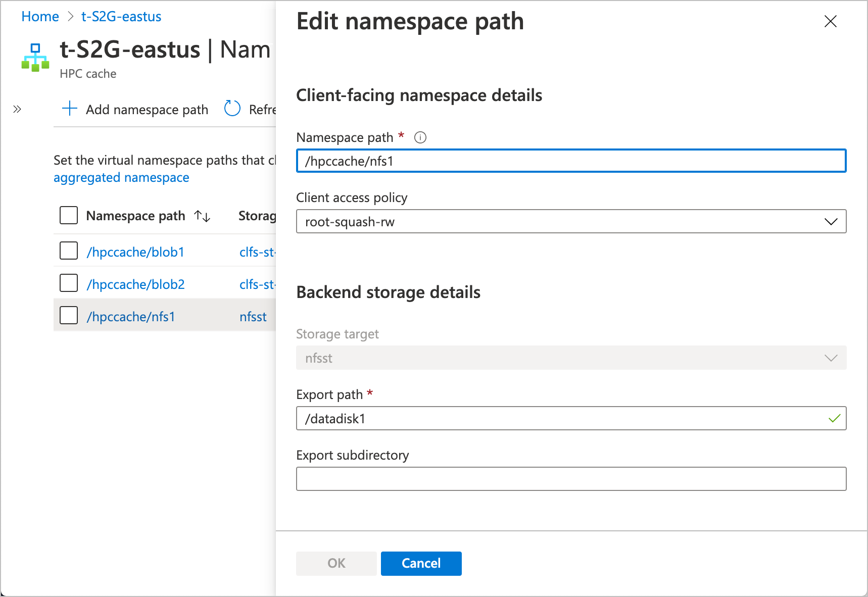Close the Edit namespace path panel
This screenshot has width=868, height=597.
831,22
